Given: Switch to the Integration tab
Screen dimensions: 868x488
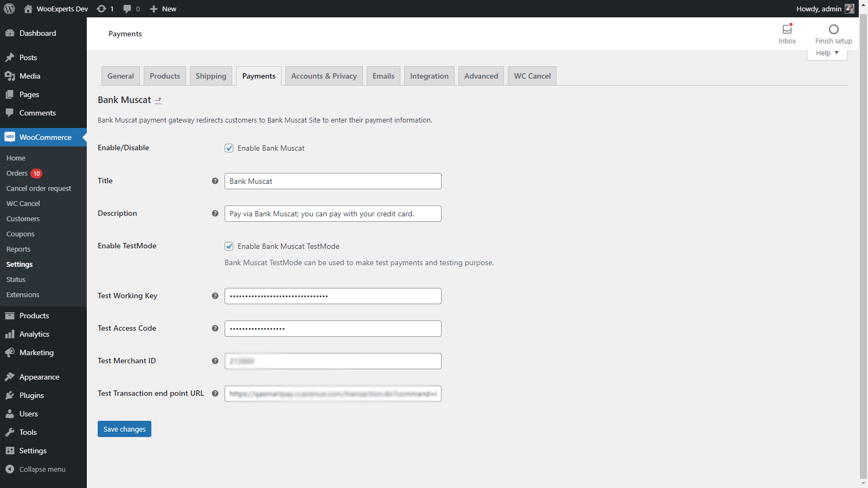Looking at the screenshot, I should (x=429, y=76).
